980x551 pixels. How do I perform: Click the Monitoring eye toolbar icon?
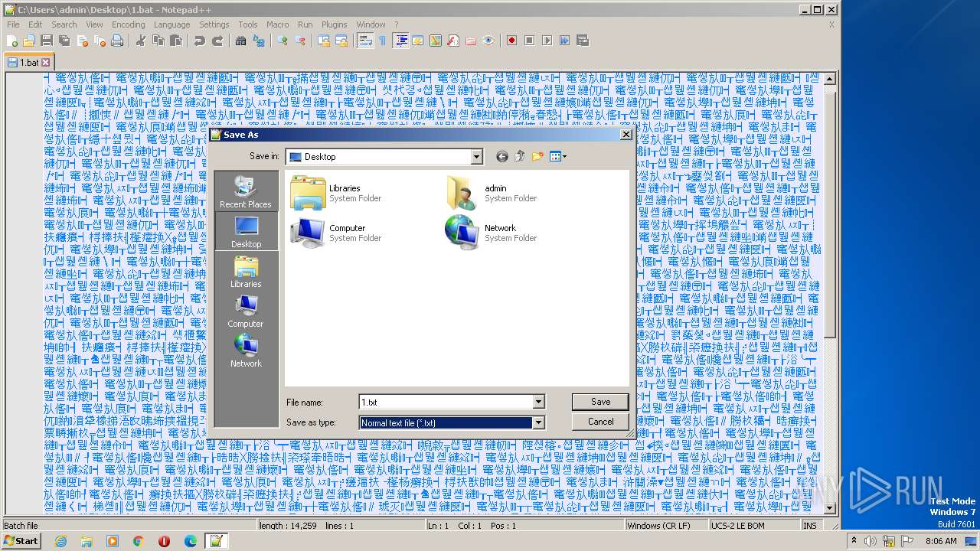[488, 41]
